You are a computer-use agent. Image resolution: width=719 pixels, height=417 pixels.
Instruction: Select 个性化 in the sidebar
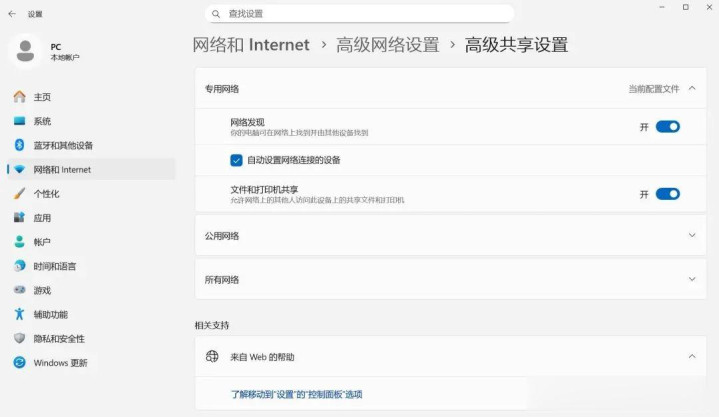(91, 194)
